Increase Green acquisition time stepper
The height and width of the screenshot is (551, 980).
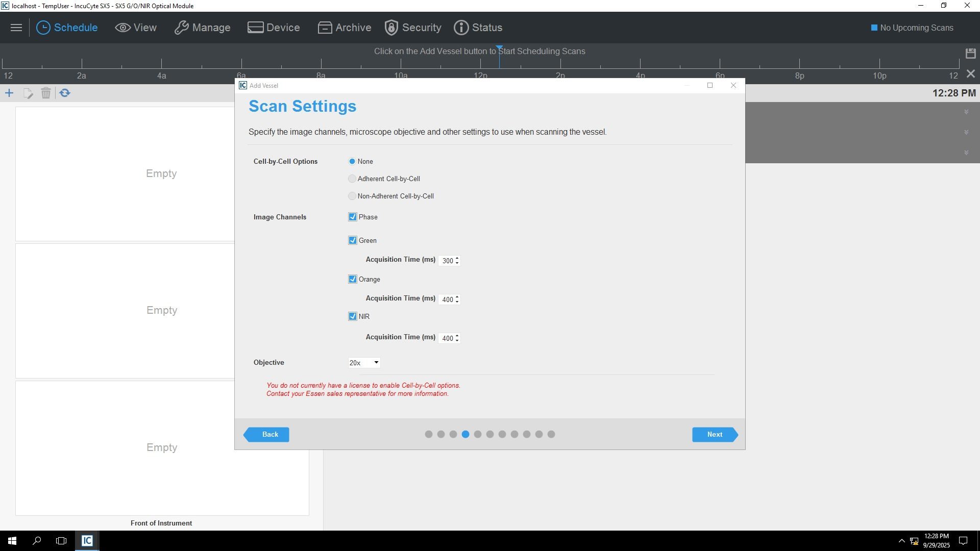[x=457, y=258]
